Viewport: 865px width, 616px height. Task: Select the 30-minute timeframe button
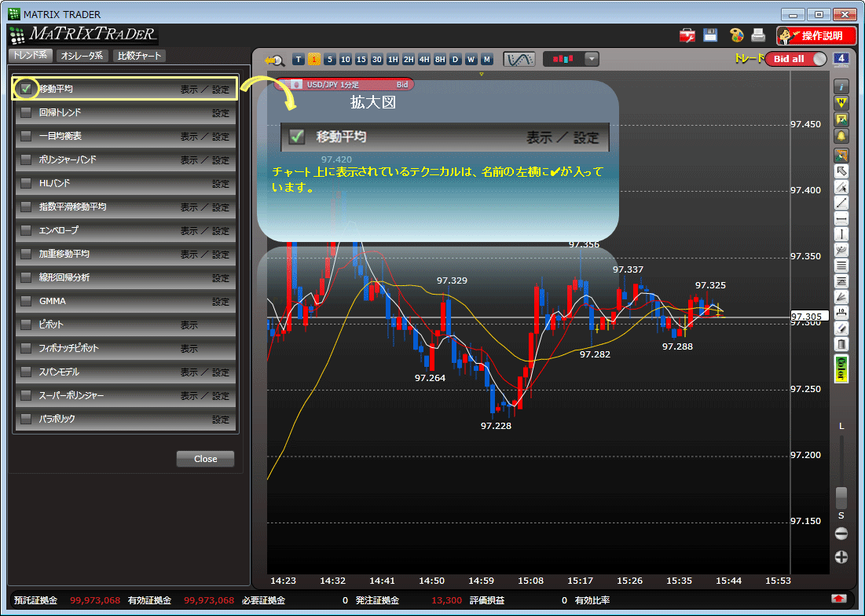point(377,59)
